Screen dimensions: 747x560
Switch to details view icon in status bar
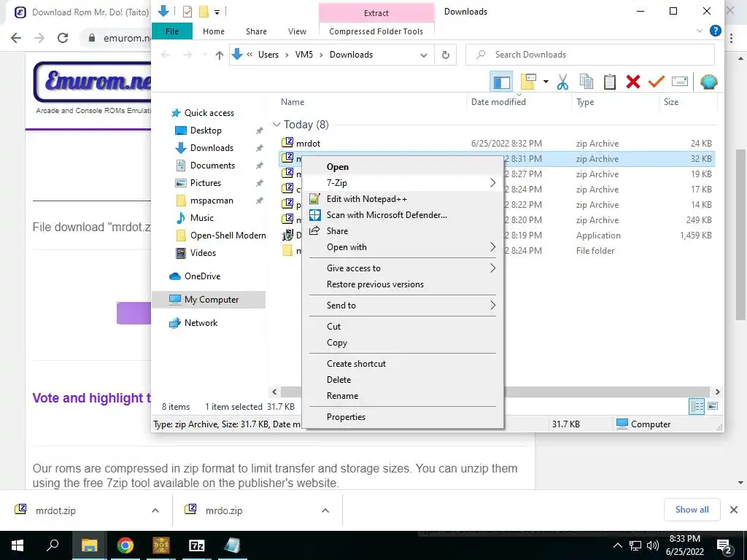(x=697, y=406)
